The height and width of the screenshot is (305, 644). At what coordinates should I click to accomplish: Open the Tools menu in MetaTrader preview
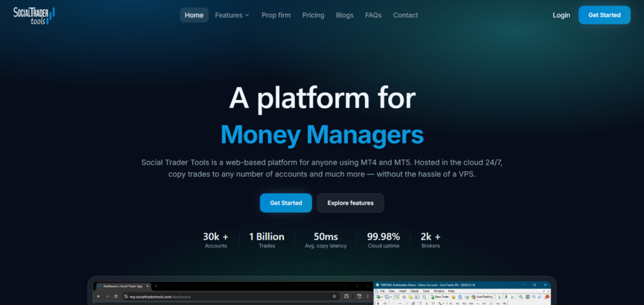426,291
